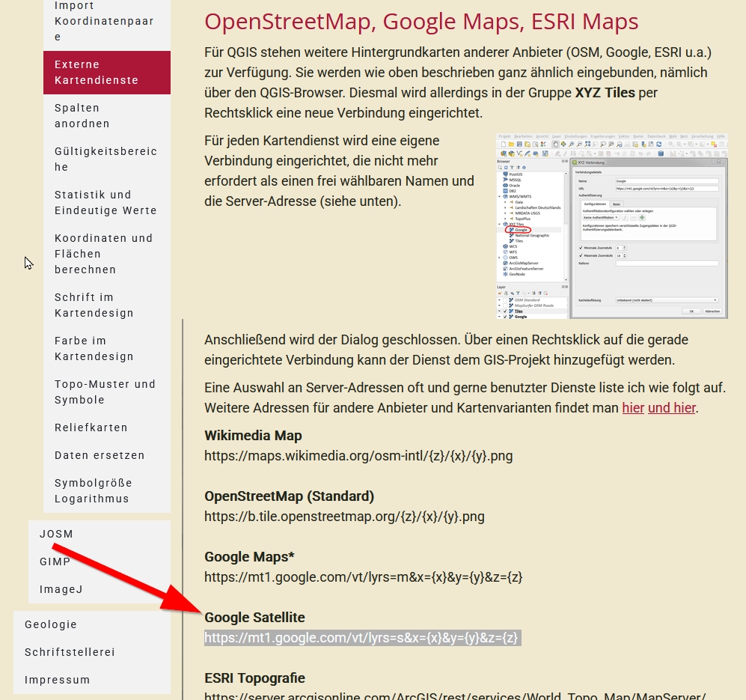
Task: Click the OpenStreetMap, Google Maps, ESRI Maps heading
Action: coord(421,22)
